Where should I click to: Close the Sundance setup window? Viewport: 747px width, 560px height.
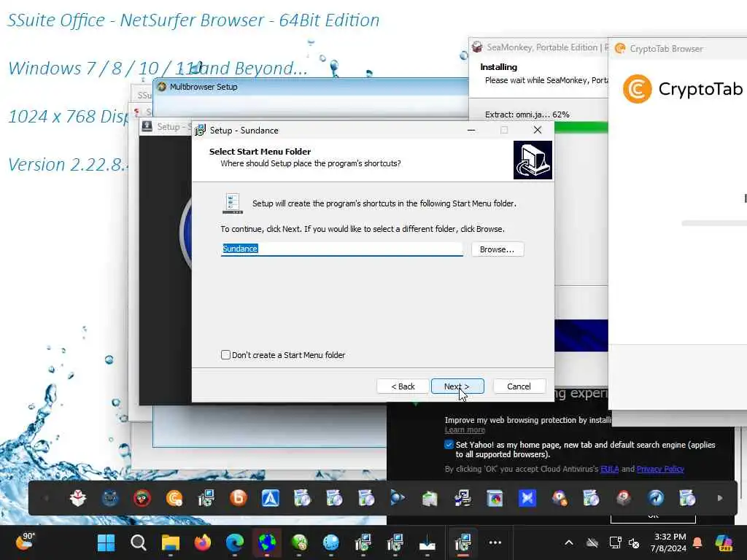click(538, 130)
